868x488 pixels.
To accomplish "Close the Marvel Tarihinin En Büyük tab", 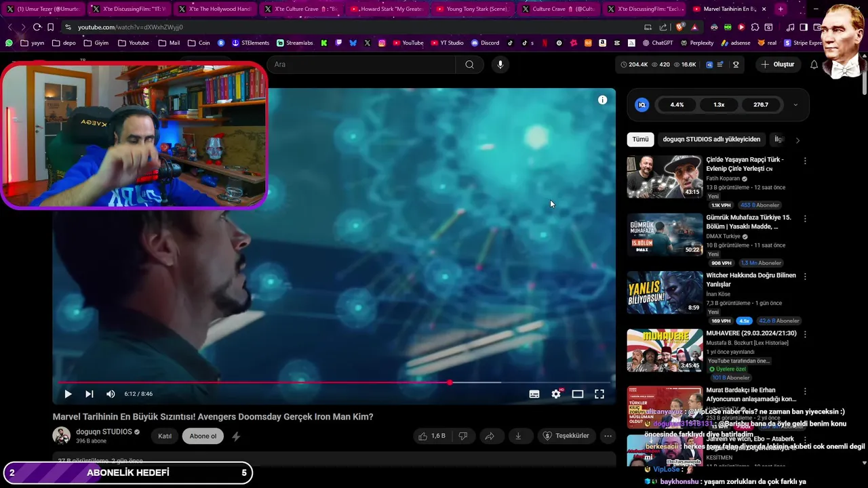I will tap(764, 9).
